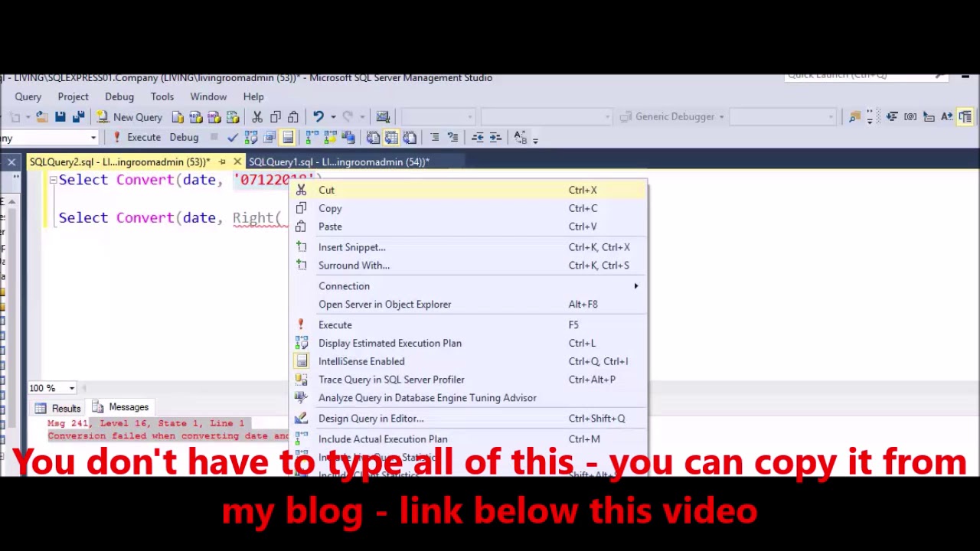Viewport: 980px width, 551px height.
Task: Click the Comment out selected lines icon
Action: [434, 138]
